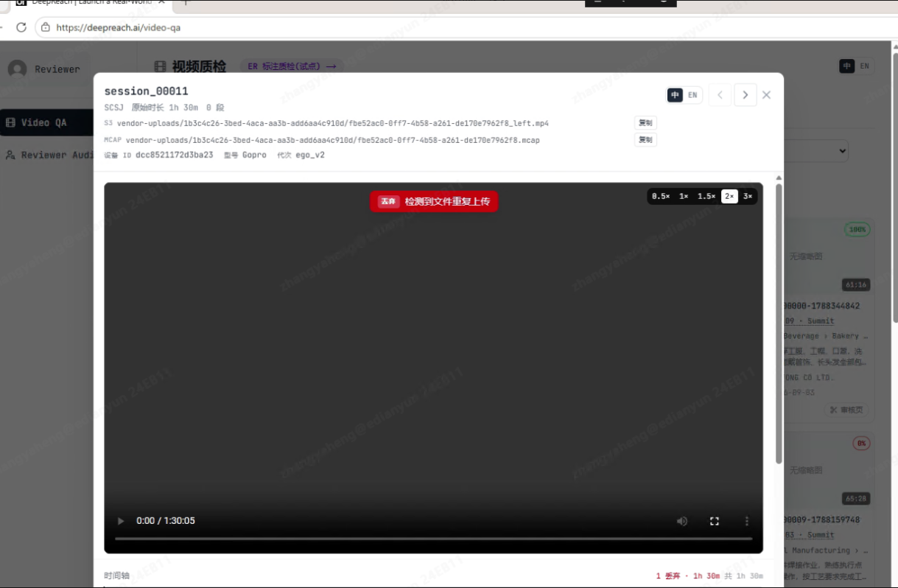Image resolution: width=898 pixels, height=588 pixels.
Task: Copy the S3 left.mp4 file path
Action: pos(645,123)
